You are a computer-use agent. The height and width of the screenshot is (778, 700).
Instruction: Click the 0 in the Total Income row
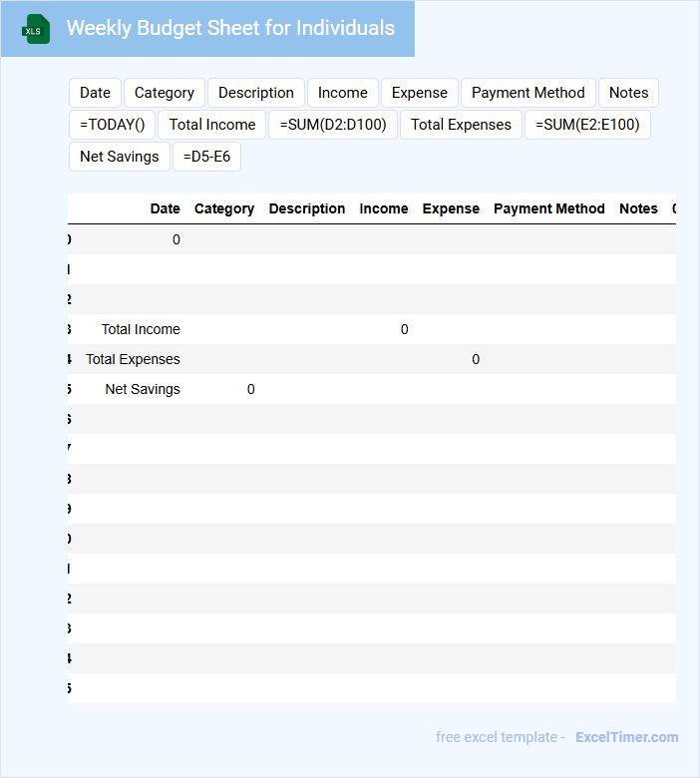tap(404, 329)
